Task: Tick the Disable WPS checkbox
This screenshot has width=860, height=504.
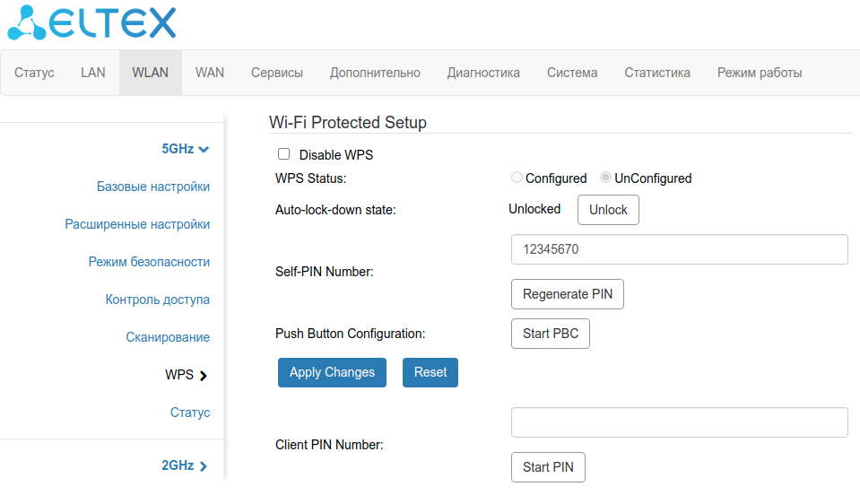Action: pyautogui.click(x=284, y=154)
